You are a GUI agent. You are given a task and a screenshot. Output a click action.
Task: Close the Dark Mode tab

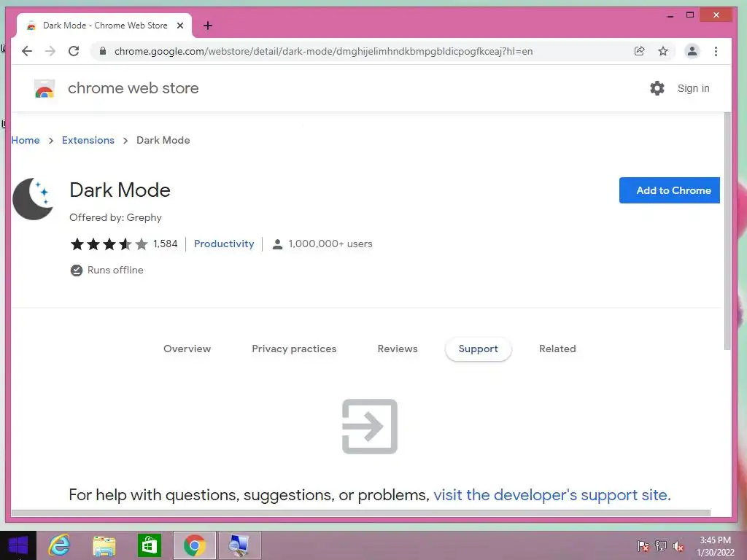(x=180, y=26)
